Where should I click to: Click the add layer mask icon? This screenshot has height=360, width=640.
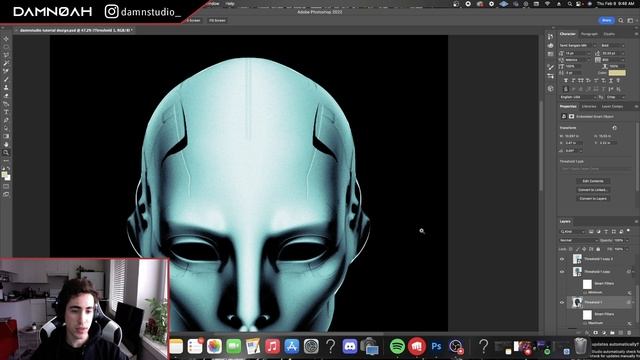[x=596, y=333]
